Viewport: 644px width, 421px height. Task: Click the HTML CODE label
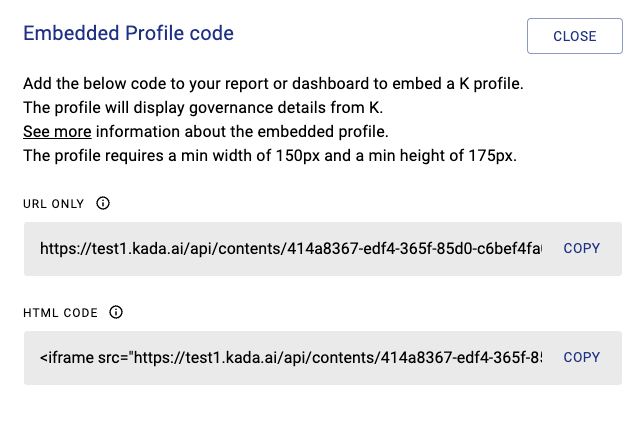tap(61, 313)
